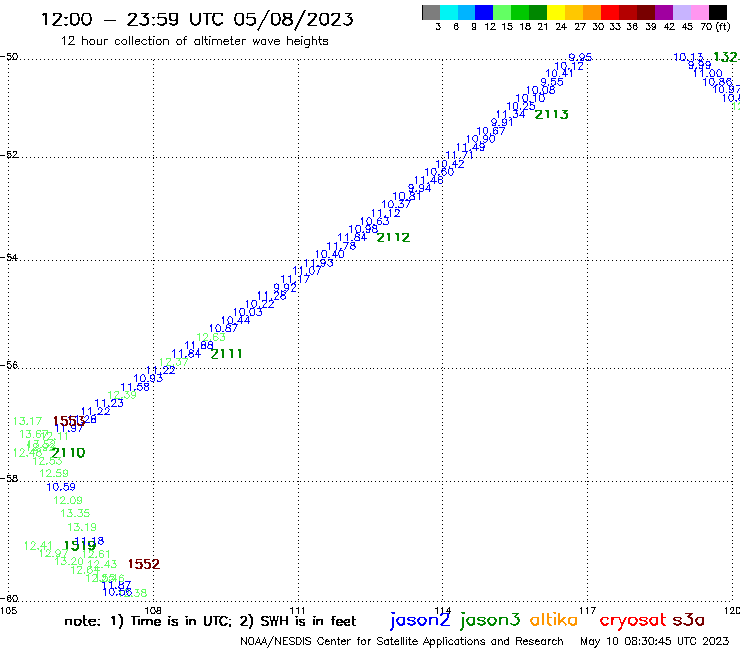The width and height of the screenshot is (740, 650).
Task: Select the yellow legend swatch
Action: tap(556, 13)
